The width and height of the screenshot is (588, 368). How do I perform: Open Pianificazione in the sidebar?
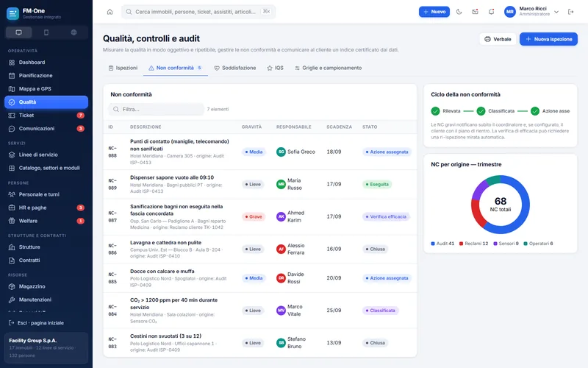[x=46, y=76]
